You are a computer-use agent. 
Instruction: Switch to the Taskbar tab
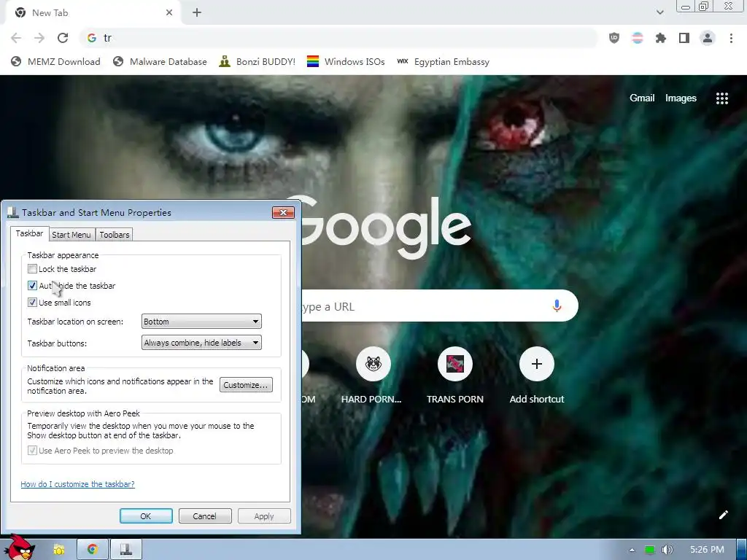(29, 233)
